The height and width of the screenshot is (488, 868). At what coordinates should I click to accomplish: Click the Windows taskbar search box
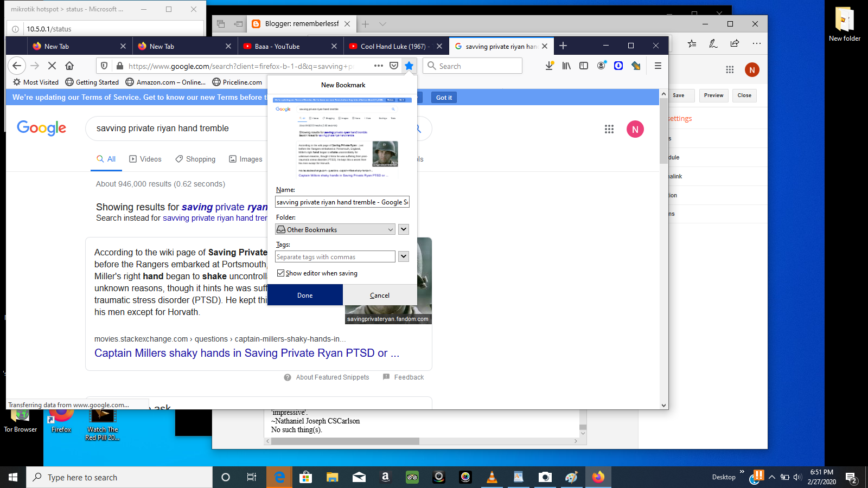pyautogui.click(x=119, y=477)
